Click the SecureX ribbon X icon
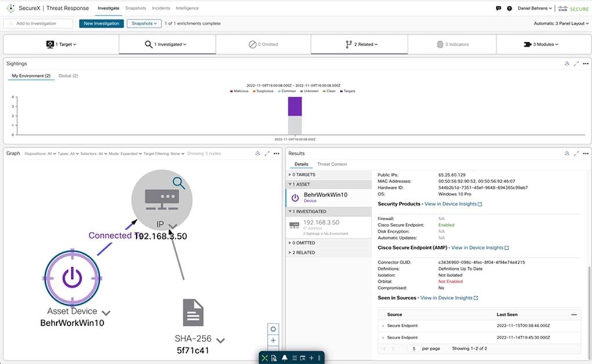 pos(264,358)
